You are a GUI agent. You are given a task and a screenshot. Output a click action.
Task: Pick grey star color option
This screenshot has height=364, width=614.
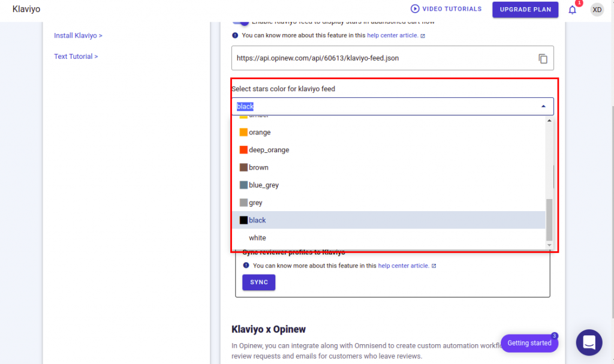[x=389, y=203]
